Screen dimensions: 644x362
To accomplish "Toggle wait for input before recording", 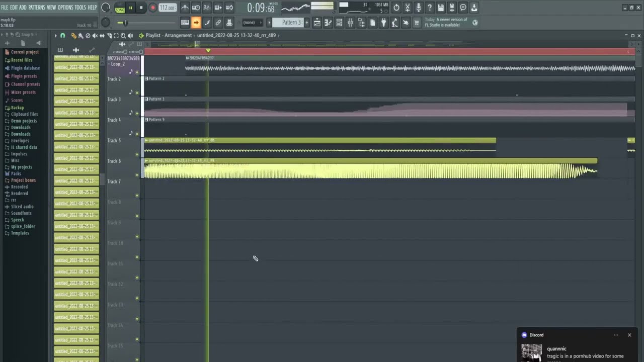I will click(x=196, y=8).
